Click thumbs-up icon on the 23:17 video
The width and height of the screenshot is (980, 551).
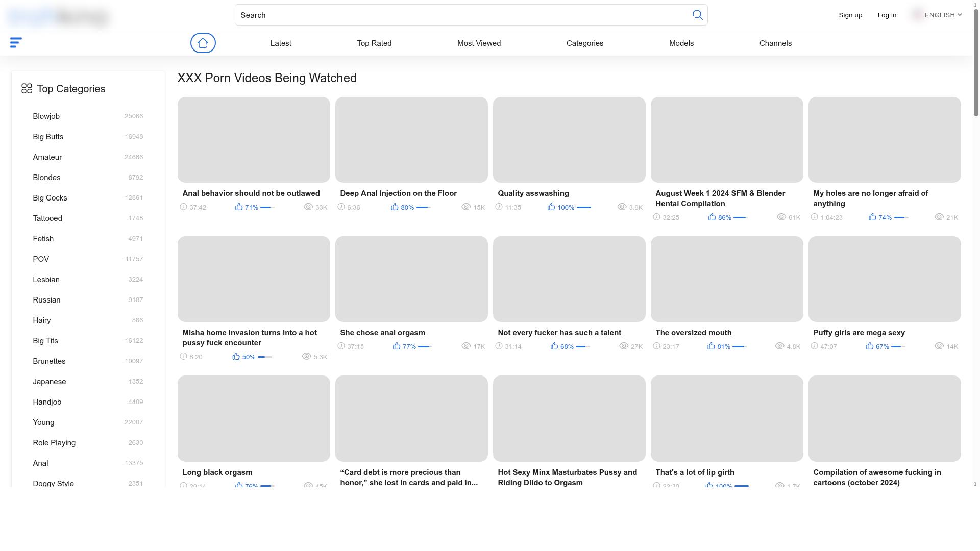click(x=711, y=346)
